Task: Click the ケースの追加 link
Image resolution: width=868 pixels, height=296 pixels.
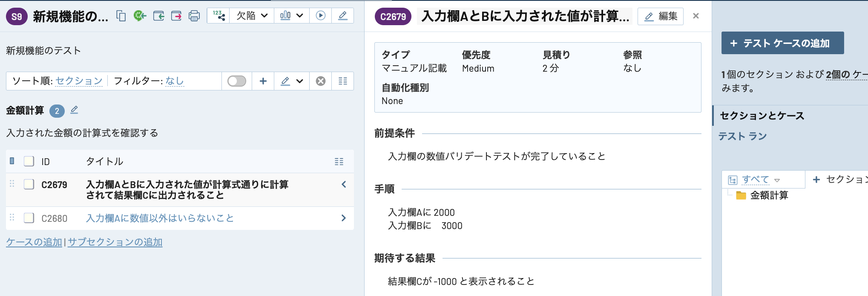Action: (34, 242)
